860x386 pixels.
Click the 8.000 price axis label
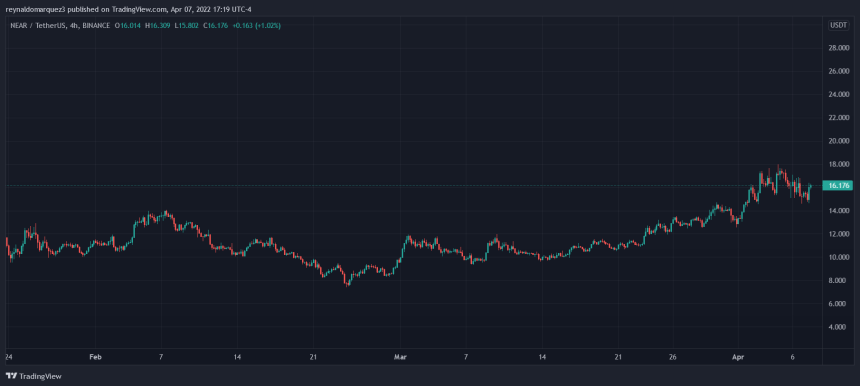[x=838, y=281]
